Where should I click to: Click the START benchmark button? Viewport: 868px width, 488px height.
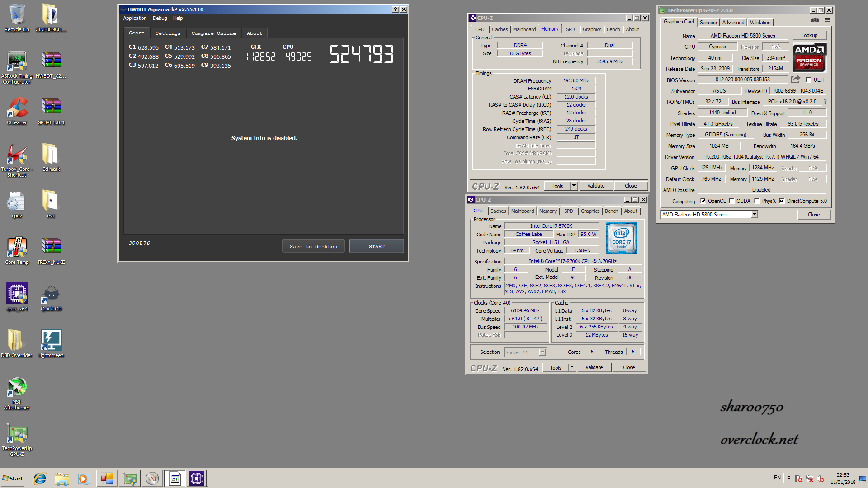tap(377, 246)
